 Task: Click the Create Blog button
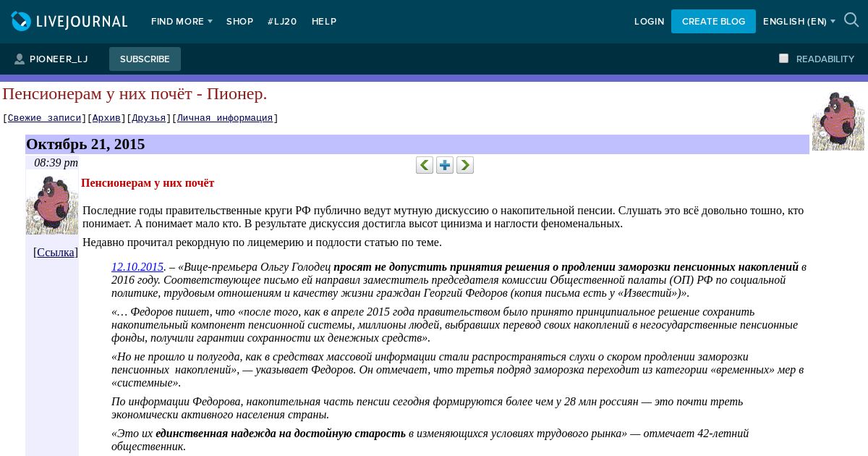tap(713, 22)
